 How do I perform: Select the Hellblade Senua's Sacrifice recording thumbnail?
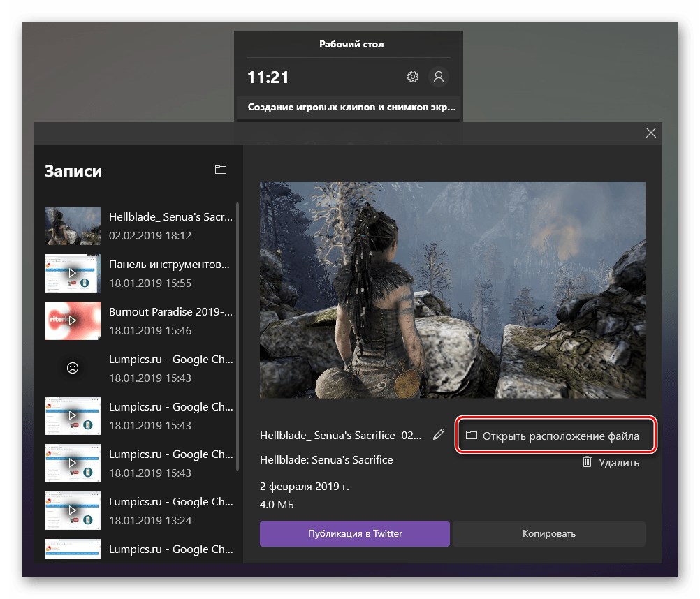[x=73, y=225]
